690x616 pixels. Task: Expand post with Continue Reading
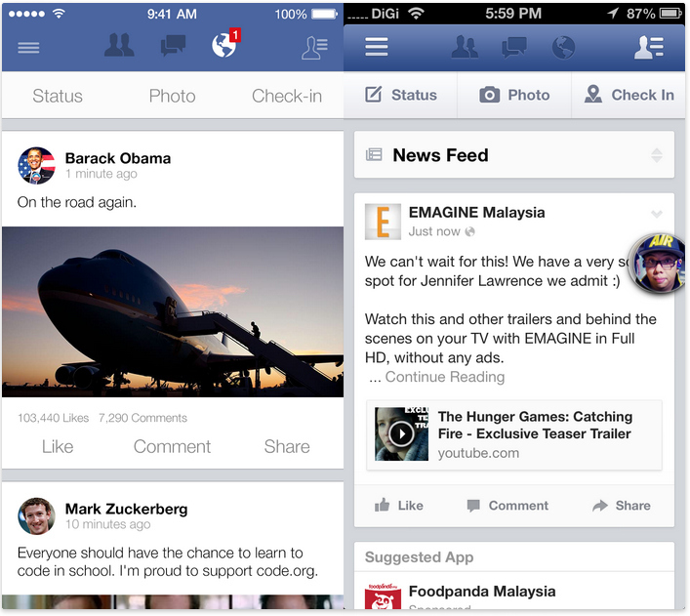[444, 377]
